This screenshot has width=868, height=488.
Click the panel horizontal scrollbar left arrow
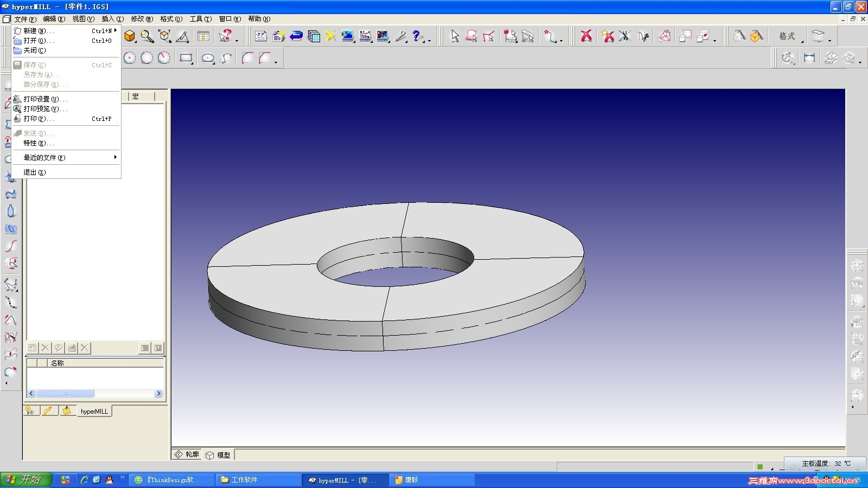(31, 394)
